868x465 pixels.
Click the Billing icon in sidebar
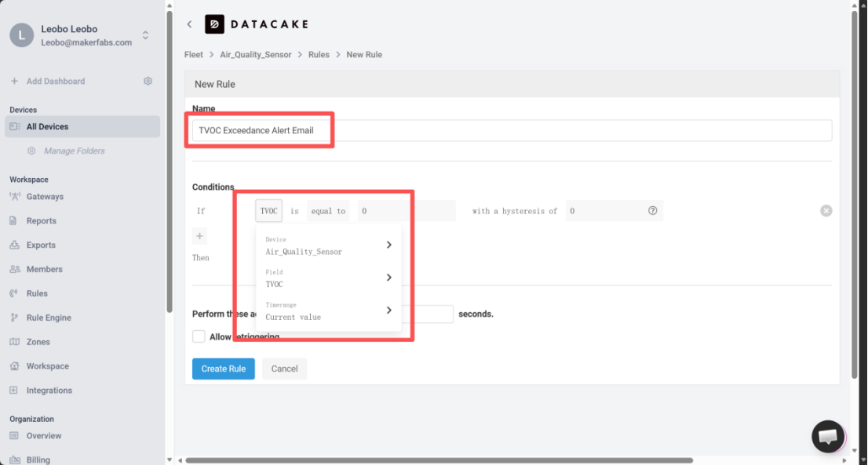pos(14,460)
